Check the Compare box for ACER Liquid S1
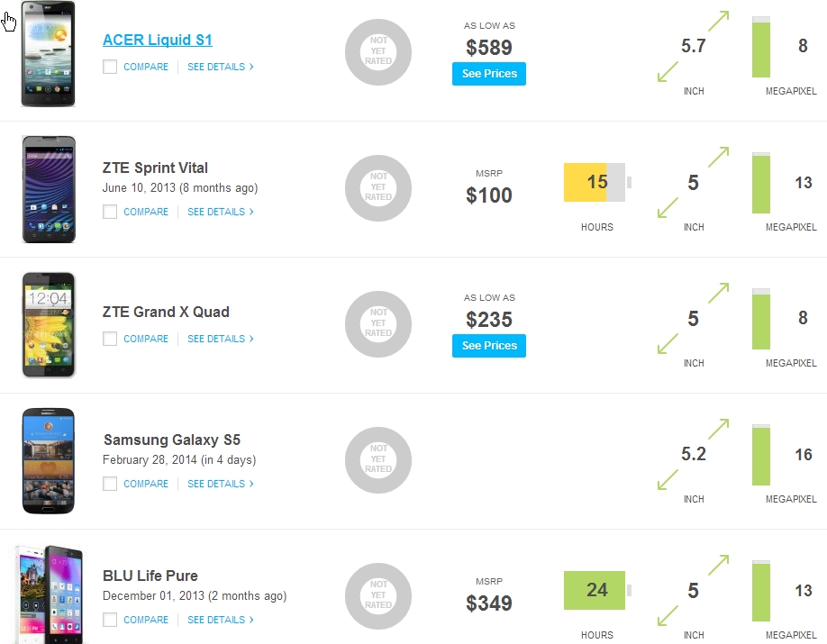The width and height of the screenshot is (827, 644). (x=110, y=67)
